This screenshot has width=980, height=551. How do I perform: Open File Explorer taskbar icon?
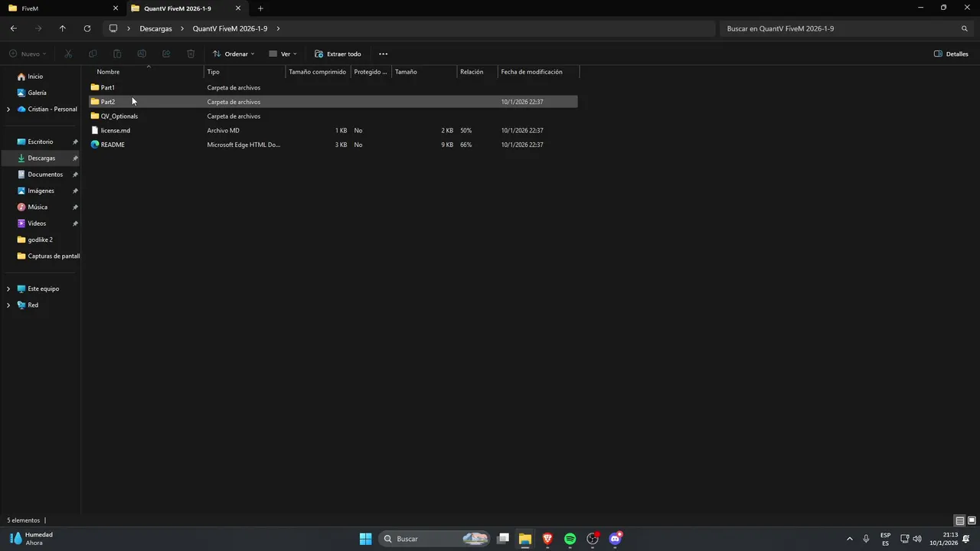point(525,539)
